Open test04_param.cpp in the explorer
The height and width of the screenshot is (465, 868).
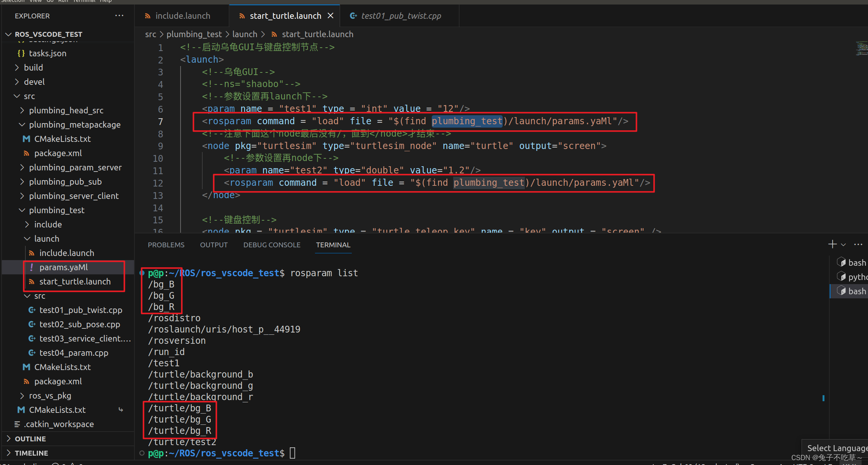click(74, 353)
